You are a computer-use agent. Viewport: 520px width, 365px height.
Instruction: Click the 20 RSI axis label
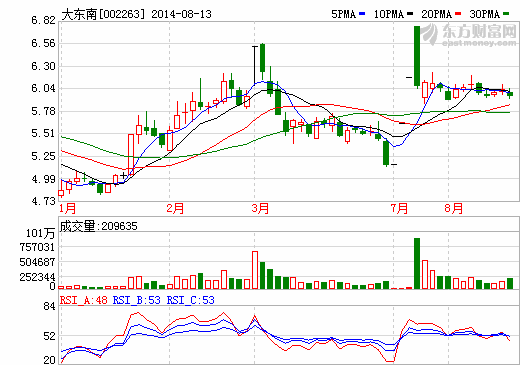click(x=49, y=360)
